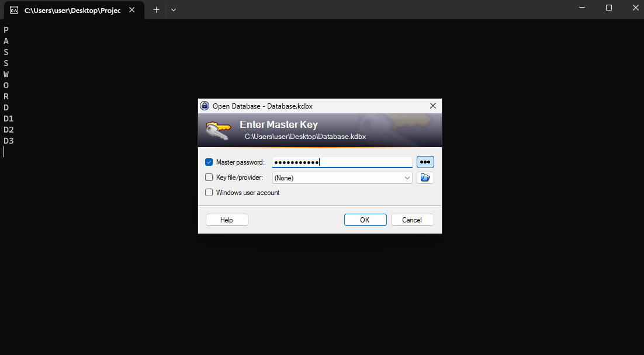Uncheck the Master password checkbox
This screenshot has height=355, width=644.
click(209, 162)
